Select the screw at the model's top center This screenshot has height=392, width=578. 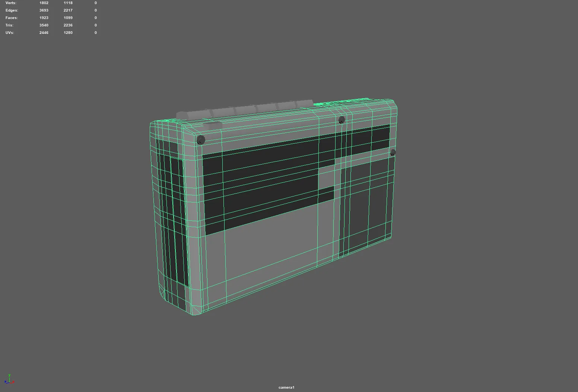click(342, 120)
